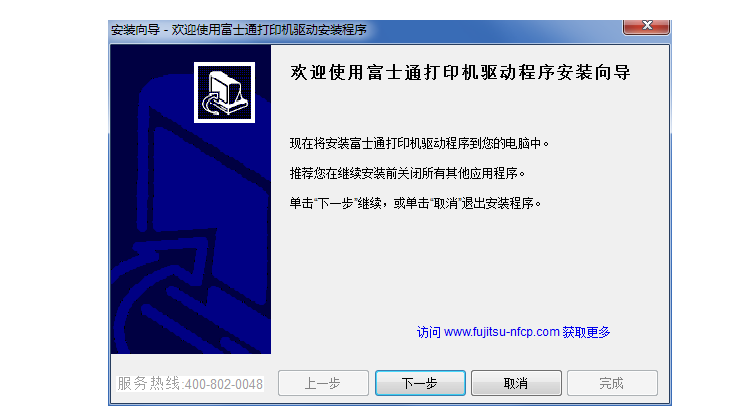Click the blue arrow graphic in sidebar
The image size is (740, 420).
(x=172, y=267)
